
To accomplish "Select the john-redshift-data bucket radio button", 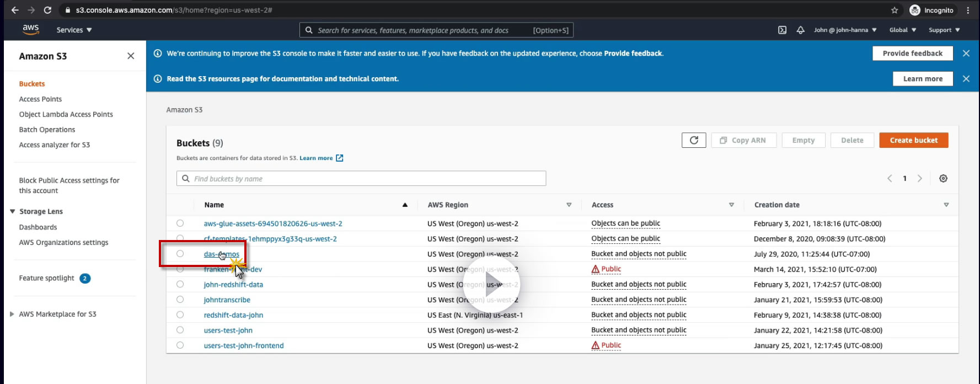I will (x=180, y=284).
